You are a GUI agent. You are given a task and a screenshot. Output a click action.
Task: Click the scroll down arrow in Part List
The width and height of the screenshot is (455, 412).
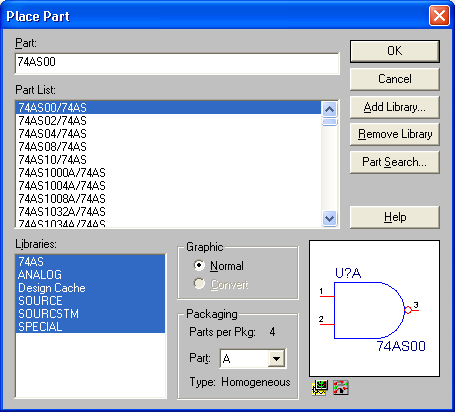[330, 219]
